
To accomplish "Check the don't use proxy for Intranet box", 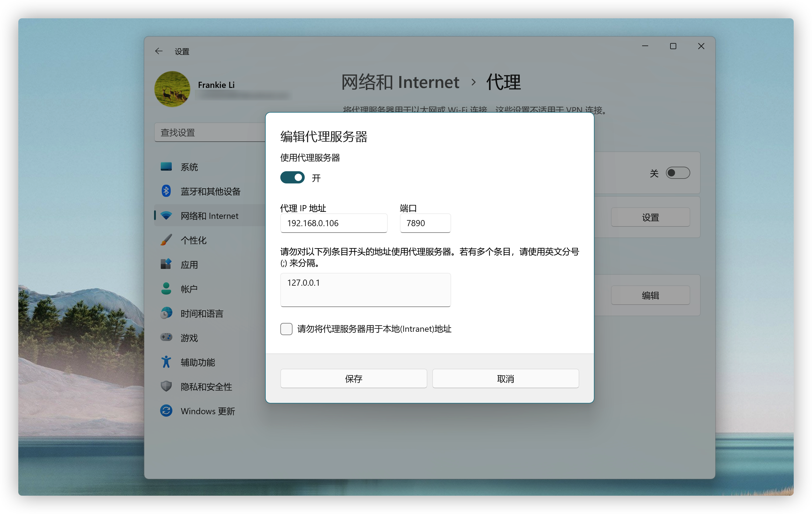I will pyautogui.click(x=286, y=329).
